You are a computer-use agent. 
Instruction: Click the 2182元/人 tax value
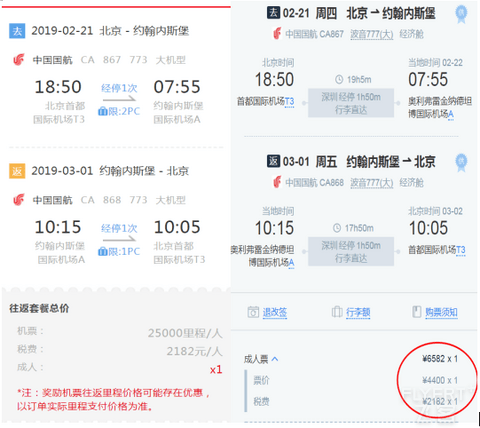pos(194,351)
